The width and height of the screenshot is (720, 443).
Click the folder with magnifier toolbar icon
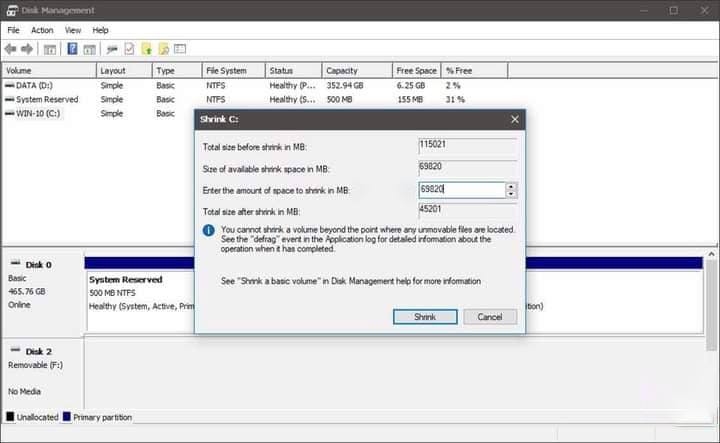163,48
